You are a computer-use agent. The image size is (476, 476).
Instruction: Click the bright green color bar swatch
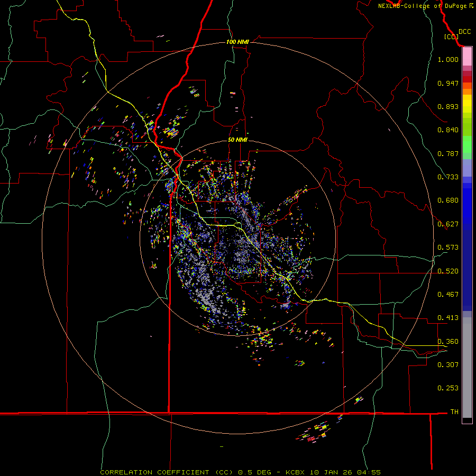point(467,144)
